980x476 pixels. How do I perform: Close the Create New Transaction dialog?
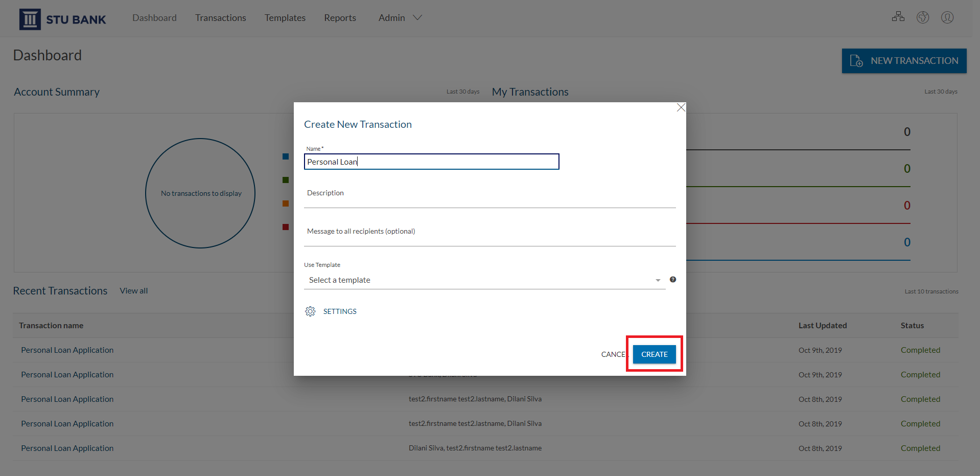681,107
